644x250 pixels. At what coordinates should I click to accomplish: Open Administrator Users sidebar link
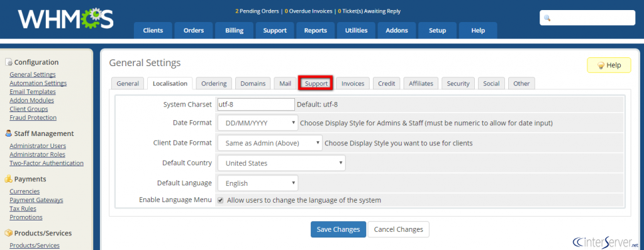point(38,146)
